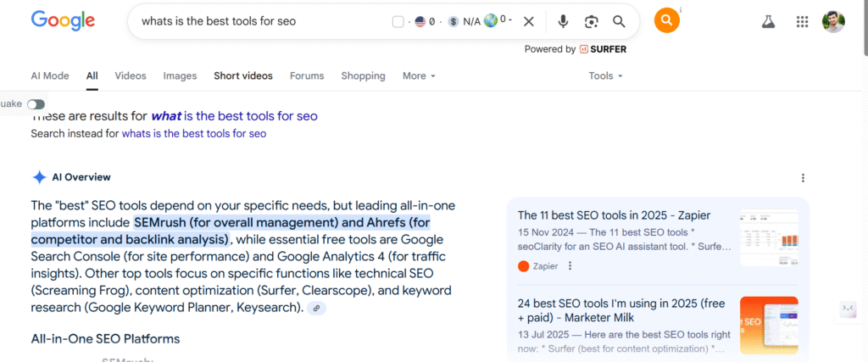
Task: Open the Tools dropdown
Action: pyautogui.click(x=605, y=75)
